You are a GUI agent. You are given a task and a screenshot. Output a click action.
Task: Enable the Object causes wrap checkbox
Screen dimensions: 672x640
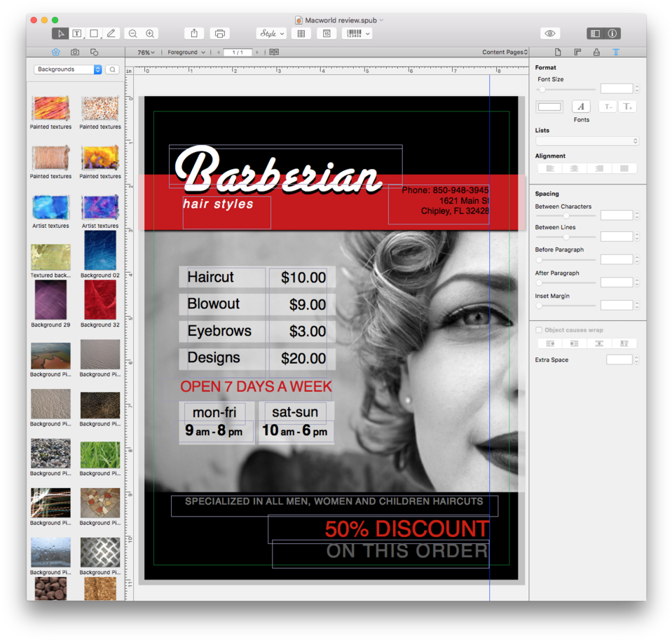[x=539, y=330]
